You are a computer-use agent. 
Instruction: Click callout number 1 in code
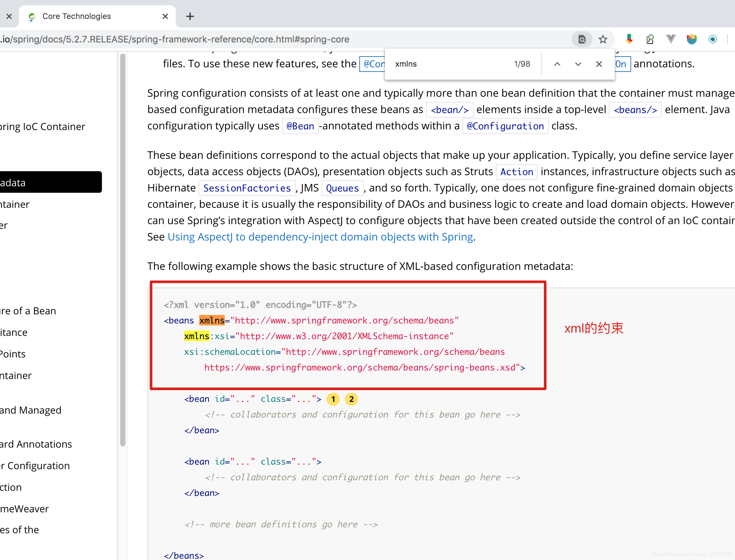tap(333, 399)
